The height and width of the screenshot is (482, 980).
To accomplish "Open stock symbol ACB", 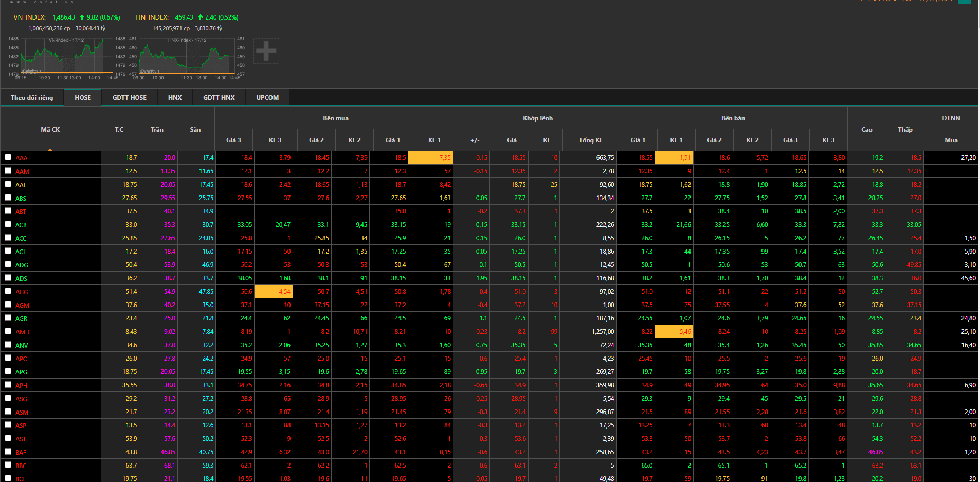I will 21,225.
